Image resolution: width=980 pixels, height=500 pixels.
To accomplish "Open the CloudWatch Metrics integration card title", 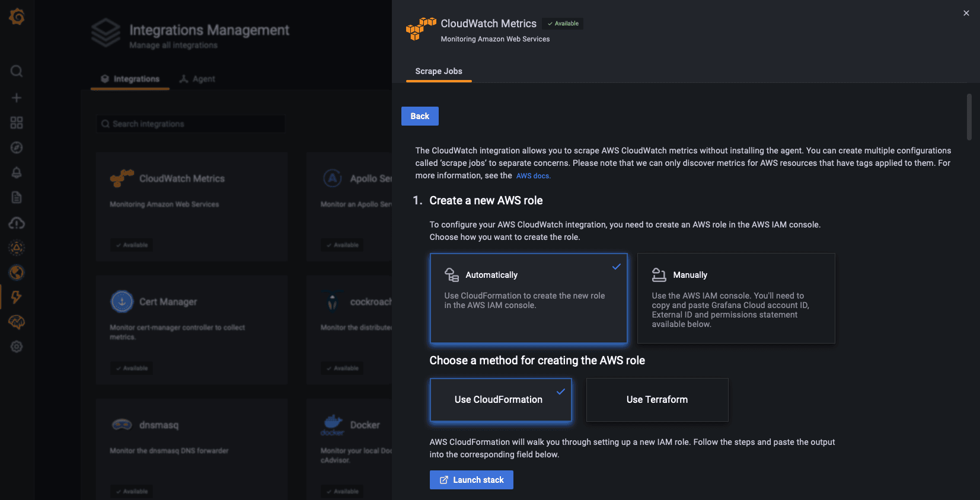I will coord(182,178).
